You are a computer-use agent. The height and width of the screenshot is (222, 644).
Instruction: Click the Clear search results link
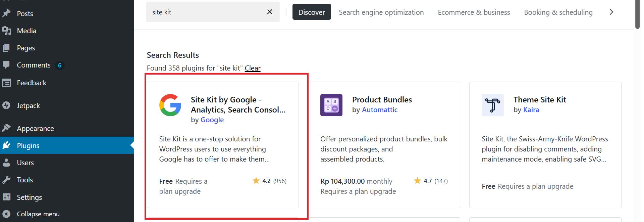click(x=253, y=68)
